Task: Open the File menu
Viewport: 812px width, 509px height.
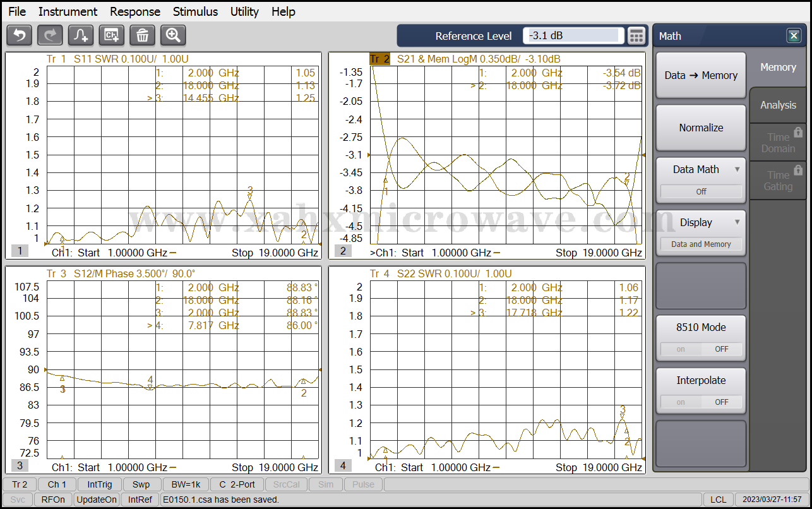Action: tap(17, 11)
